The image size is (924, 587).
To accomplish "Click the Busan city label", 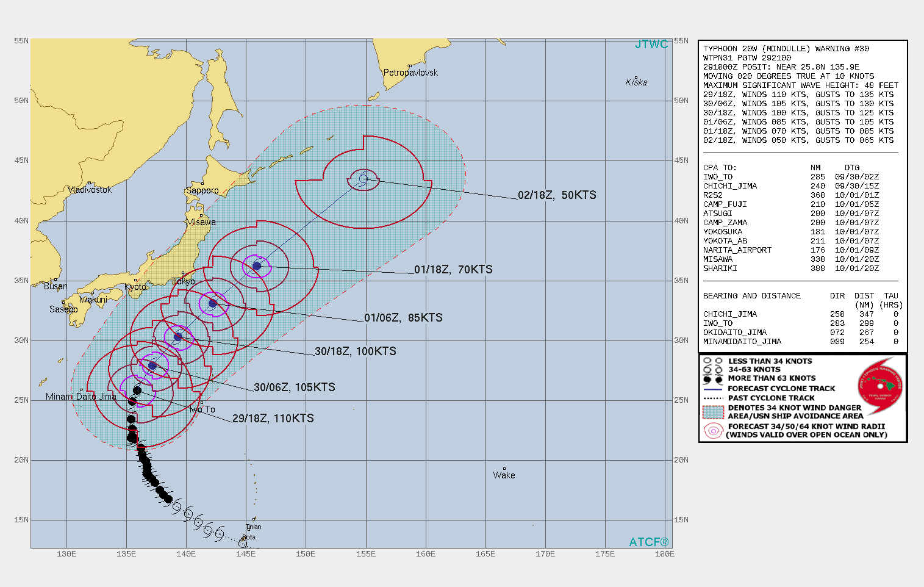I will point(56,286).
